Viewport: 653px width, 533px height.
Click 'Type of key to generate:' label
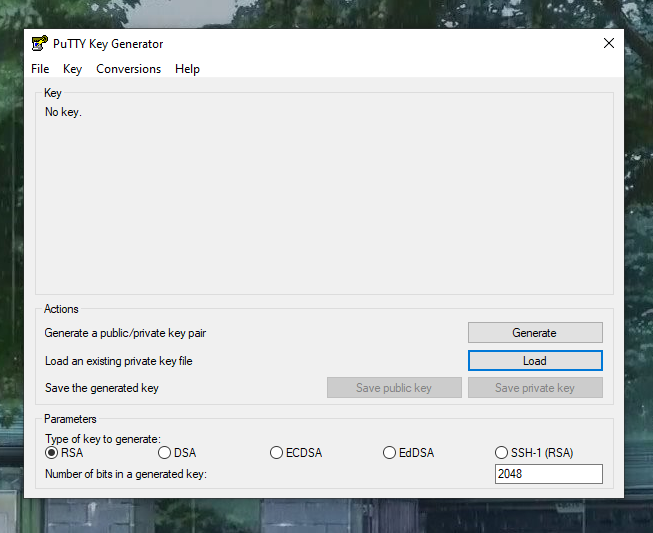tap(103, 439)
